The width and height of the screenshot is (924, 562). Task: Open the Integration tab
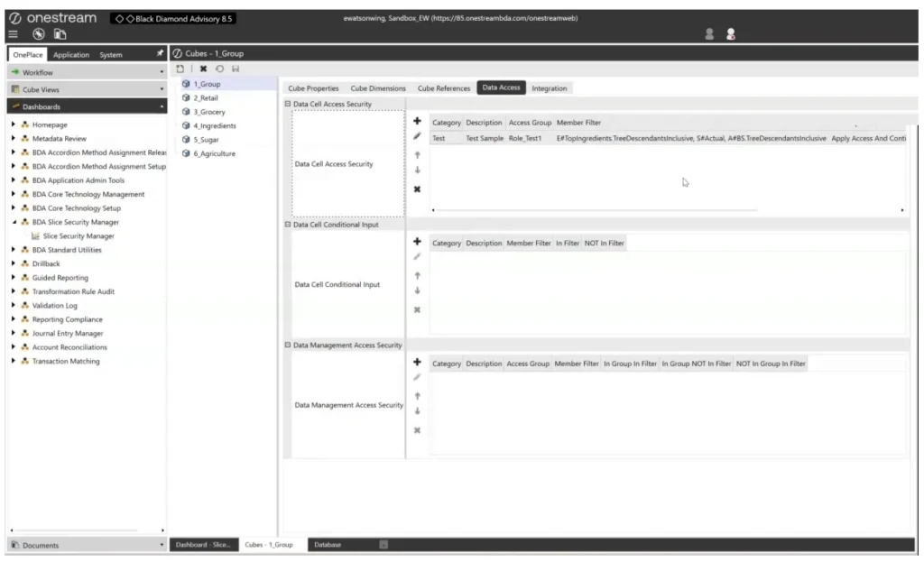(x=550, y=88)
